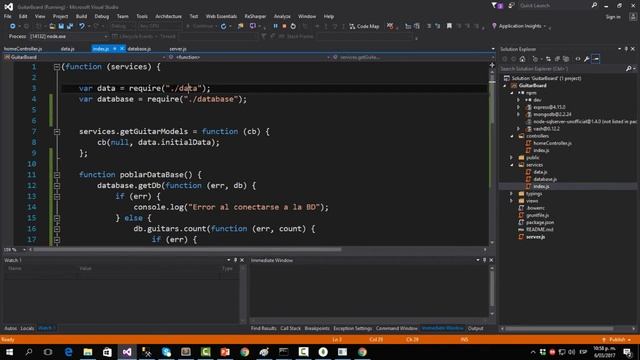
Task: Open the Debug menu
Action: pos(102,16)
